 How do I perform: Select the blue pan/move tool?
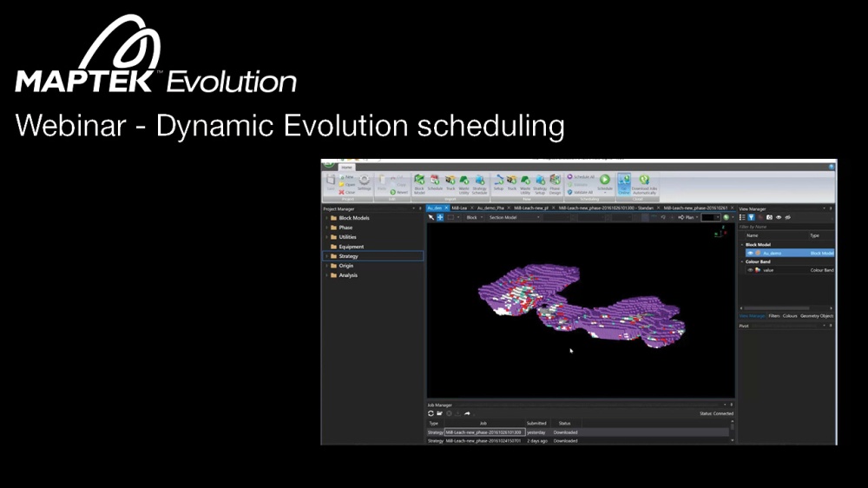[440, 218]
